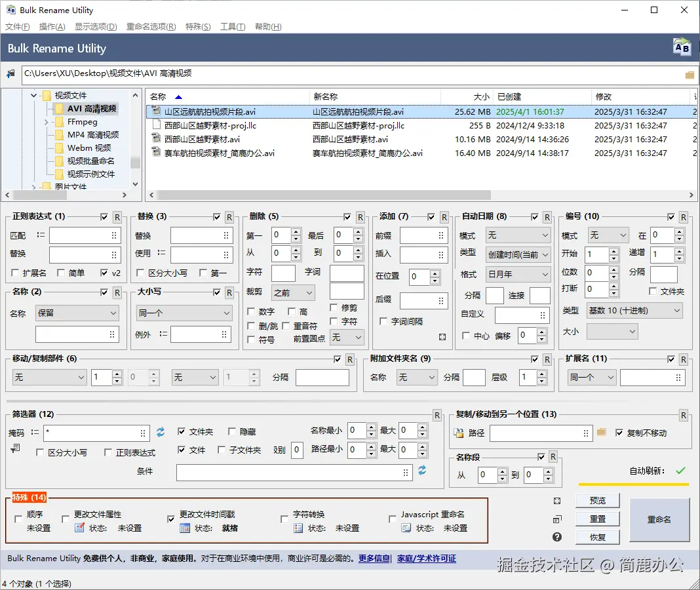Open the 更多信息 link
The height and width of the screenshot is (590, 700).
[374, 559]
